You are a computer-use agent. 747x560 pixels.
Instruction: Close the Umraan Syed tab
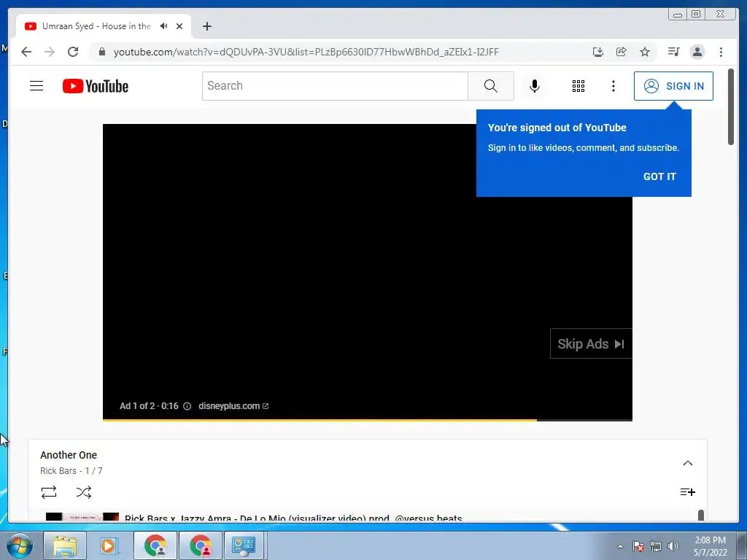[179, 26]
